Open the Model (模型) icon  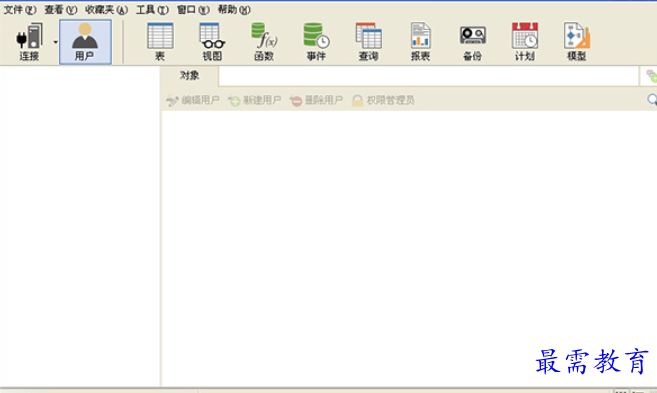(x=577, y=42)
